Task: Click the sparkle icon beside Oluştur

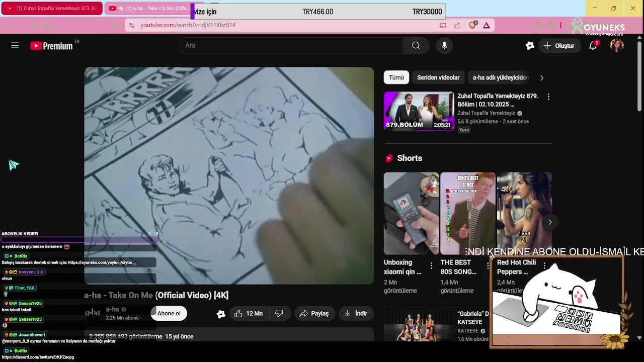Action: (x=530, y=46)
